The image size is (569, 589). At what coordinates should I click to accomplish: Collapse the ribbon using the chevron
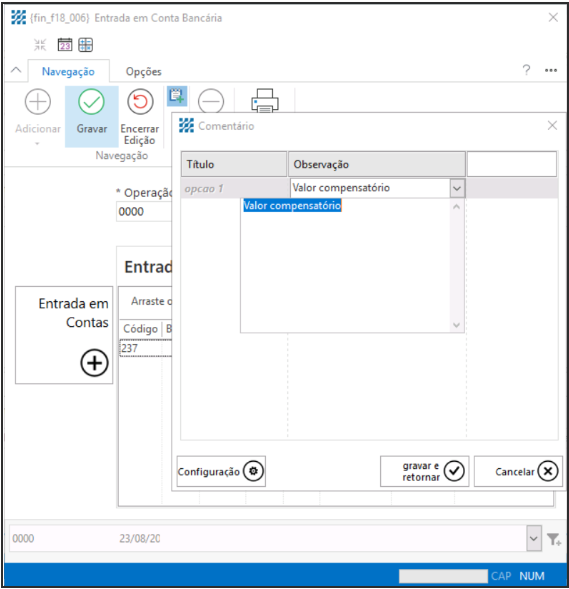coord(16,70)
